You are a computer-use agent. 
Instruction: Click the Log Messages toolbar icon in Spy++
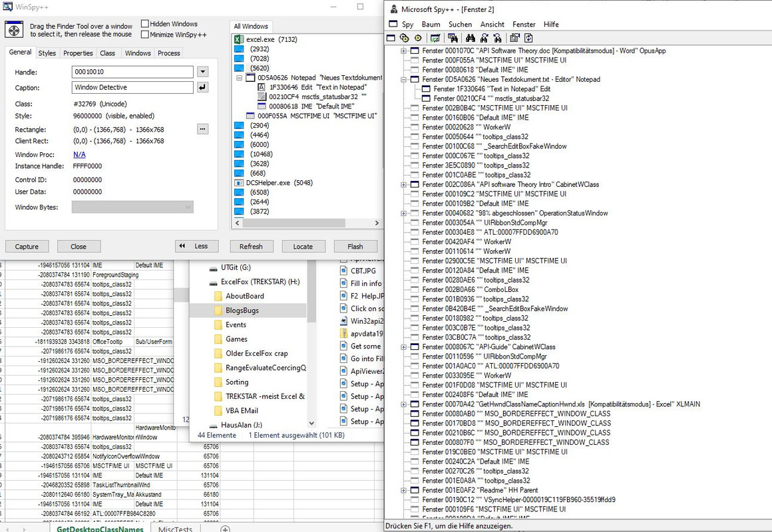click(x=435, y=38)
